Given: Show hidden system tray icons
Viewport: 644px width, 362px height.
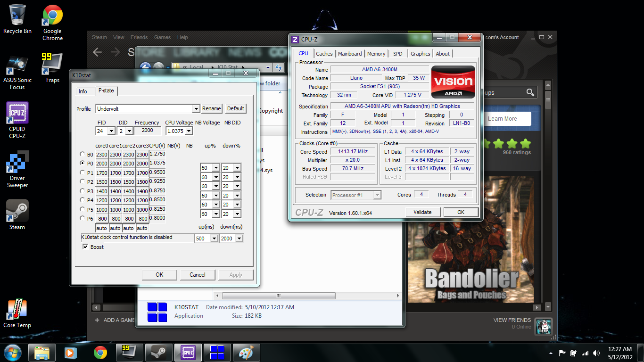Looking at the screenshot, I should (x=551, y=353).
